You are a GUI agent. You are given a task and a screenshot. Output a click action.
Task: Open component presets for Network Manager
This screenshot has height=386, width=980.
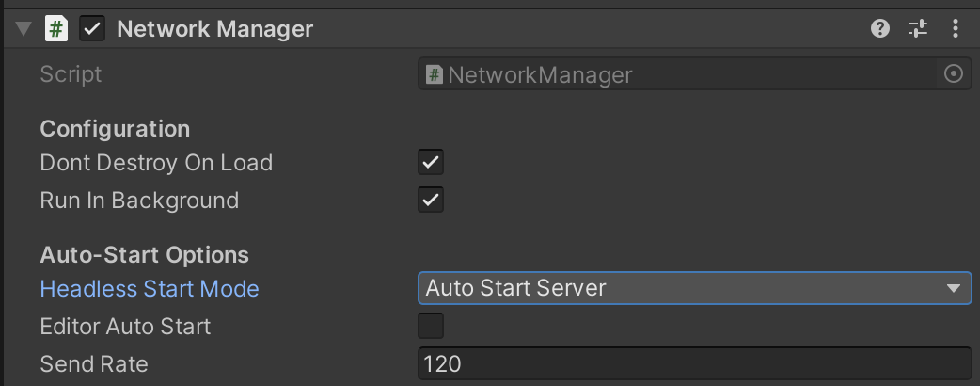click(x=918, y=29)
